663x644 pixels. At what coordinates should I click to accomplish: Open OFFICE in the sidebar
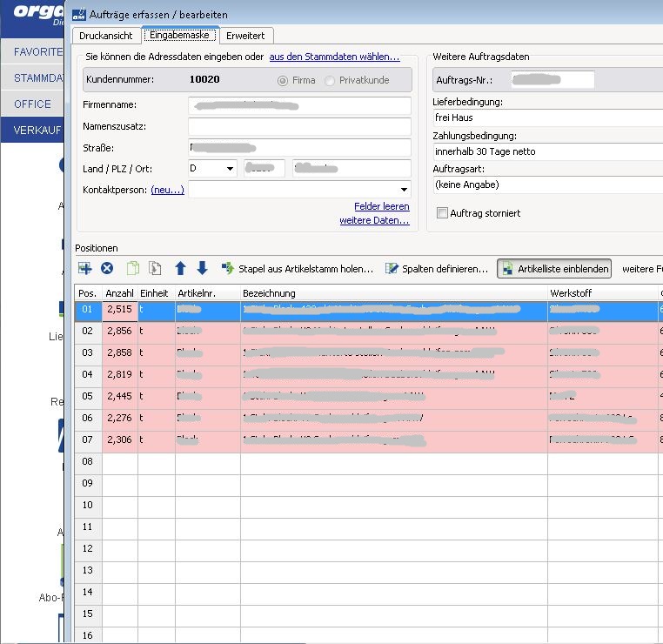[x=32, y=104]
